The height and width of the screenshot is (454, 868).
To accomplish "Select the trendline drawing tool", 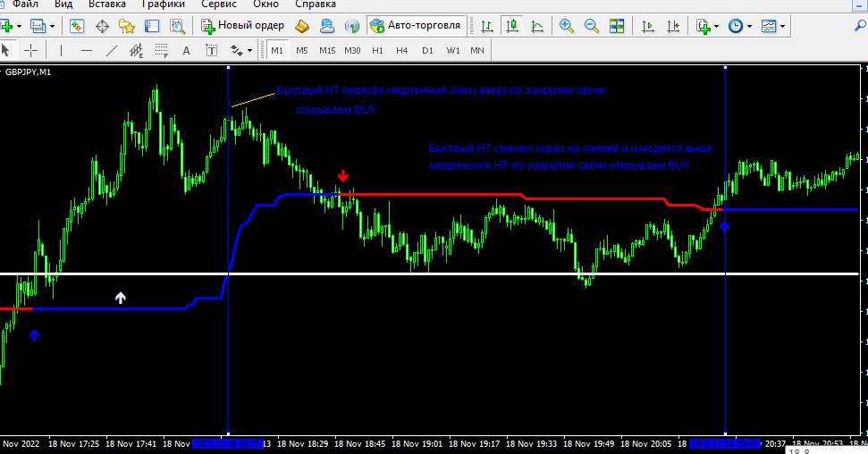I will point(111,50).
